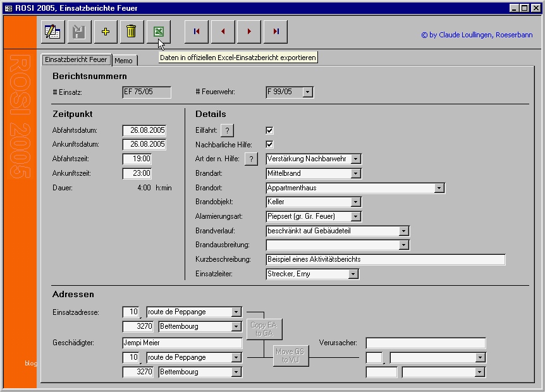The width and height of the screenshot is (545, 392).
Task: Switch to the Memo tab
Action: (123, 61)
